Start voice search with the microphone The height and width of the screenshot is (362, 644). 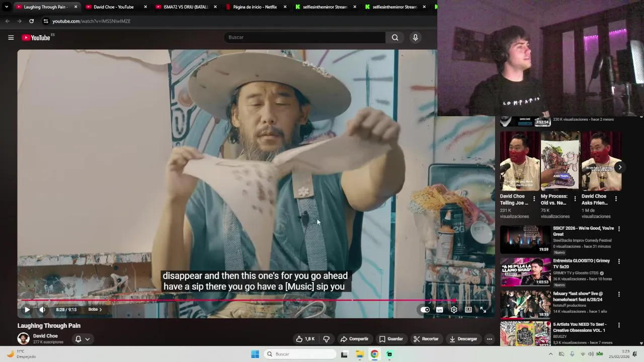tap(415, 37)
